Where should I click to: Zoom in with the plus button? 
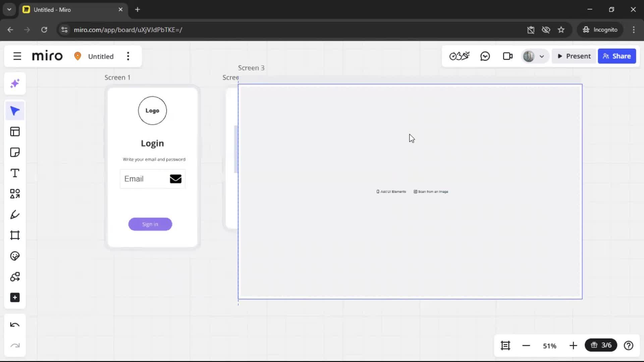click(x=573, y=346)
